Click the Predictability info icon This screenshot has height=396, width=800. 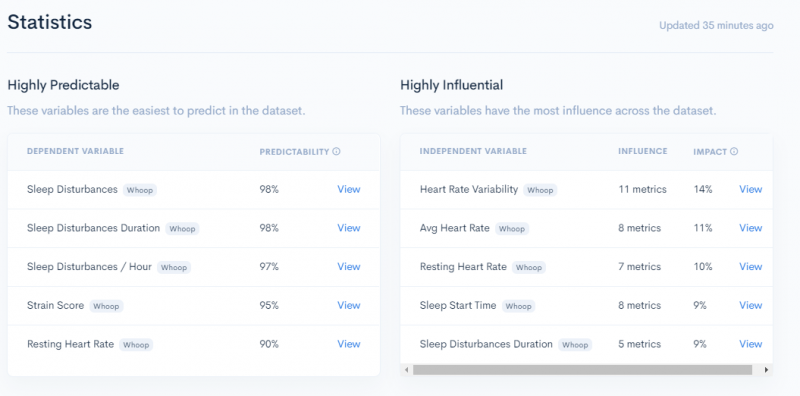pos(336,152)
